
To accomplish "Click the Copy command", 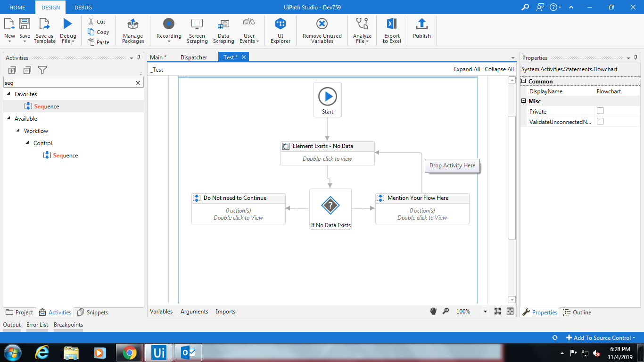I will pos(98,32).
